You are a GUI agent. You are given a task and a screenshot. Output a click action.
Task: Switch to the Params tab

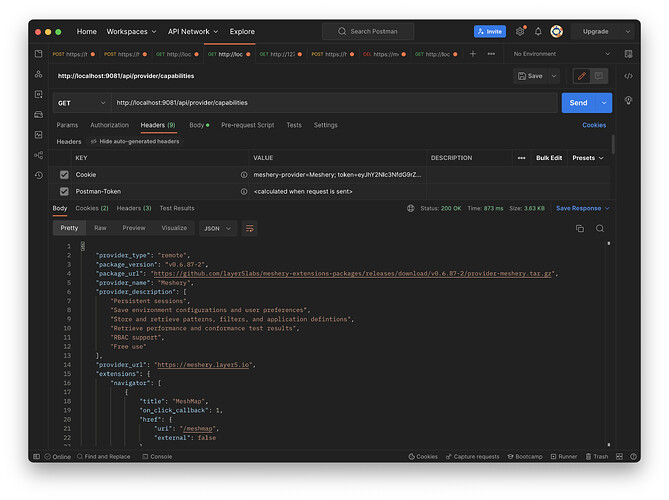[67, 125]
